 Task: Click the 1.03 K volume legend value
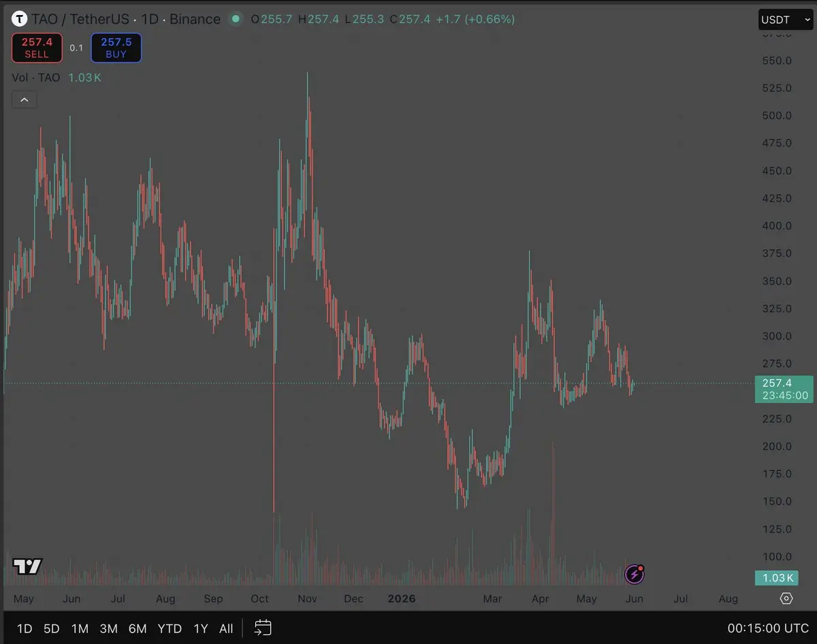84,78
